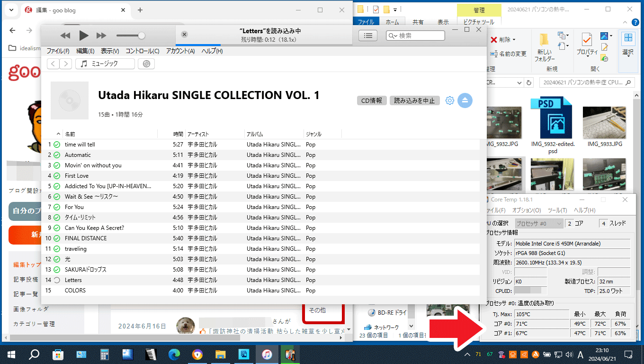The height and width of the screenshot is (364, 644).
Task: Open the 編集(E) menu in iTunes
Action: tap(85, 51)
